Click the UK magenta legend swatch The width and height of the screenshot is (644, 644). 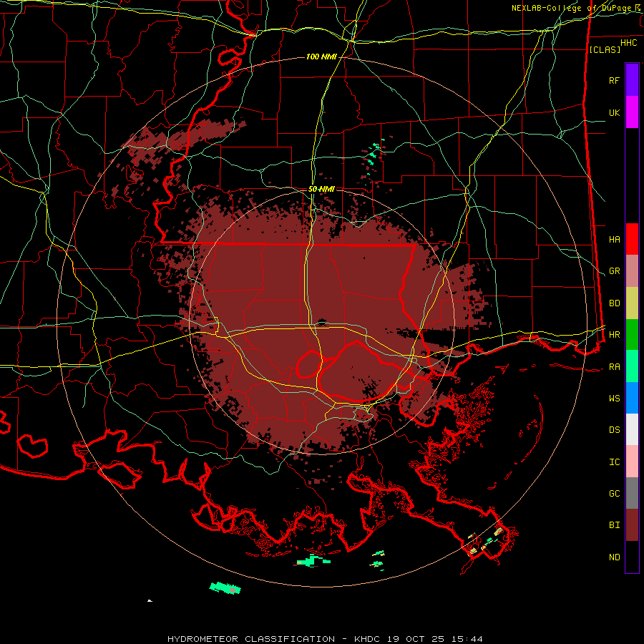point(632,112)
